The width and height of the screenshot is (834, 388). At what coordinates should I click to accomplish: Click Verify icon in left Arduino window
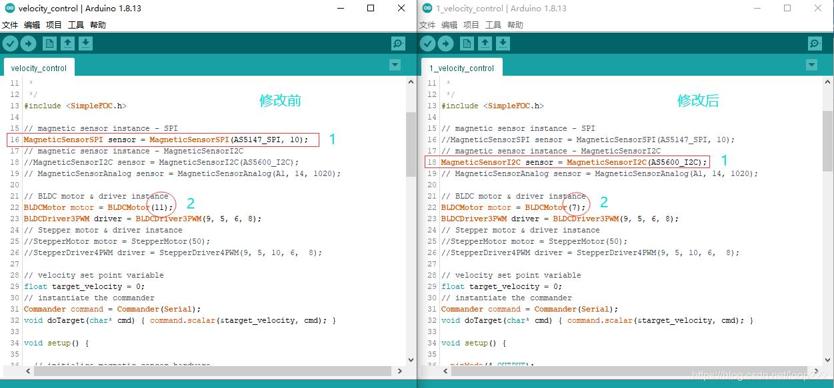pyautogui.click(x=10, y=44)
